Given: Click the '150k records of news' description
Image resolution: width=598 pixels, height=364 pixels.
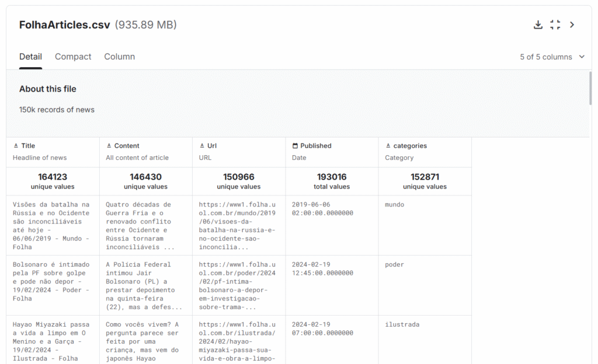Looking at the screenshot, I should click(57, 110).
